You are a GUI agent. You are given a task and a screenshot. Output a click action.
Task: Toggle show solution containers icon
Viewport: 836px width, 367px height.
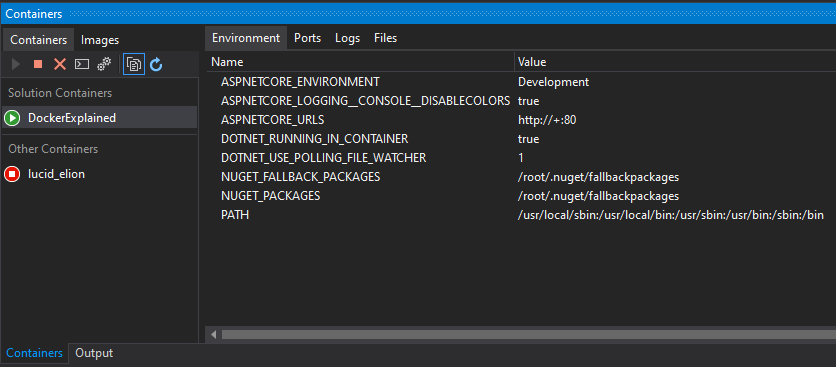(134, 65)
